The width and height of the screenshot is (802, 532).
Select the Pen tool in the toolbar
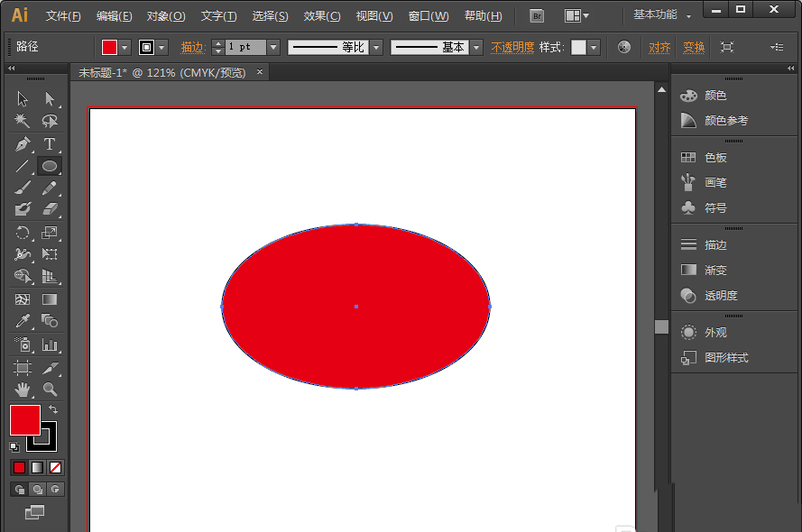click(x=23, y=143)
